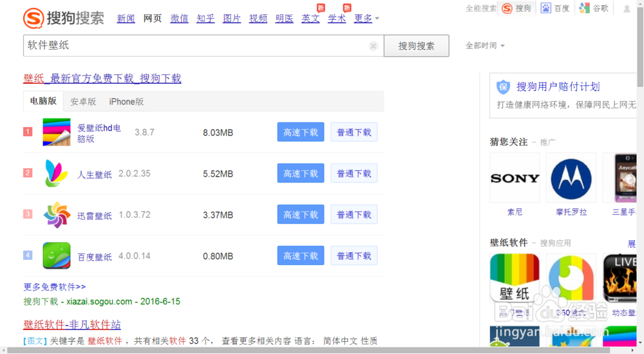Click the Motorola logo thumbnail
This screenshot has height=354, width=644.
571,177
